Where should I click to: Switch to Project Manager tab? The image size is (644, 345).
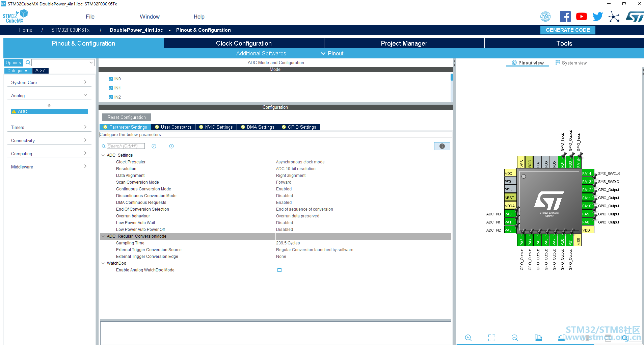(x=404, y=43)
